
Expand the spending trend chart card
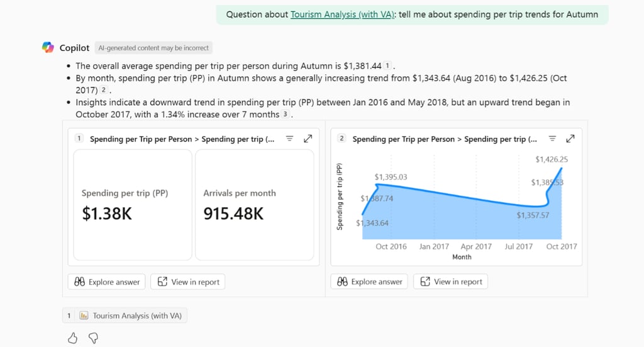click(570, 139)
